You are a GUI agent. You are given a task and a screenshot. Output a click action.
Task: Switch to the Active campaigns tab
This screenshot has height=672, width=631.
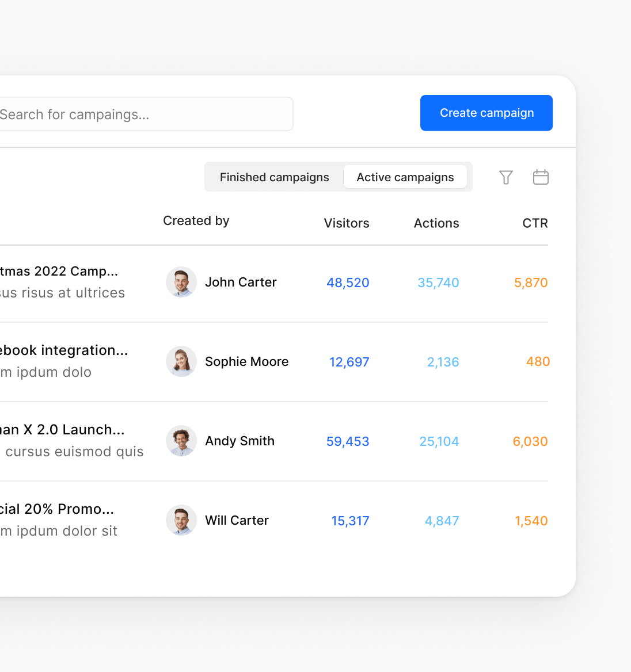click(x=405, y=177)
